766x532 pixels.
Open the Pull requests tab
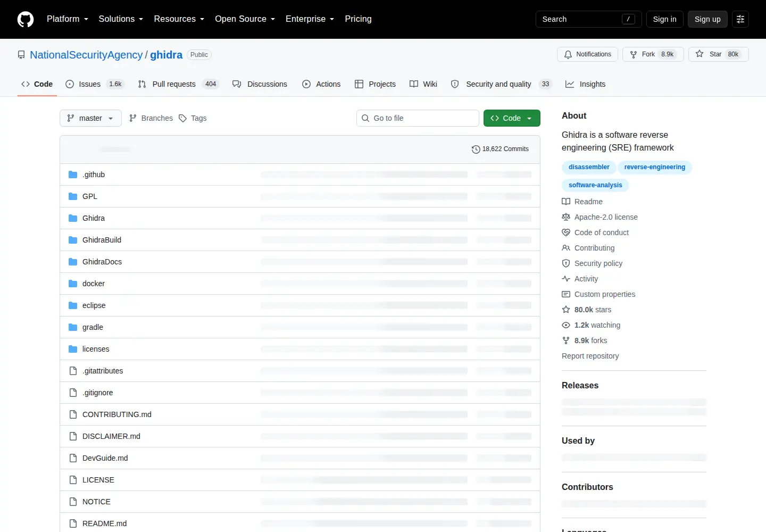pos(178,84)
